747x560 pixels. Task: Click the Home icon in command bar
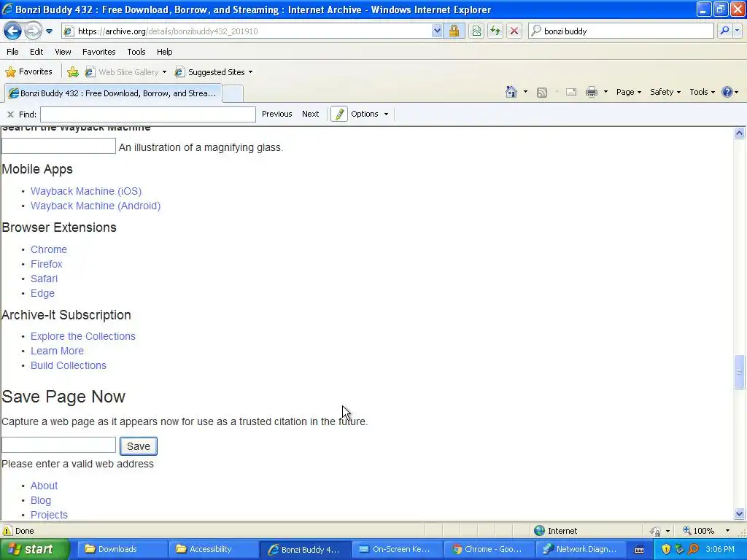coord(511,92)
